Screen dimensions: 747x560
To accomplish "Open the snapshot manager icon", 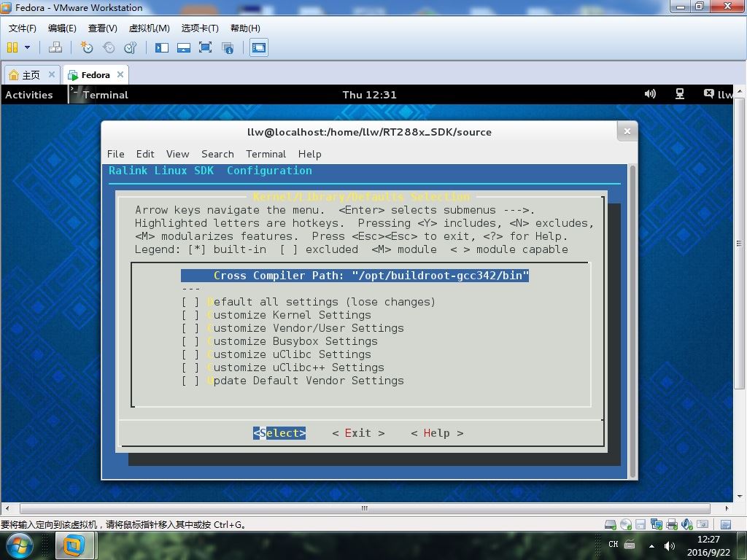I will coord(131,47).
